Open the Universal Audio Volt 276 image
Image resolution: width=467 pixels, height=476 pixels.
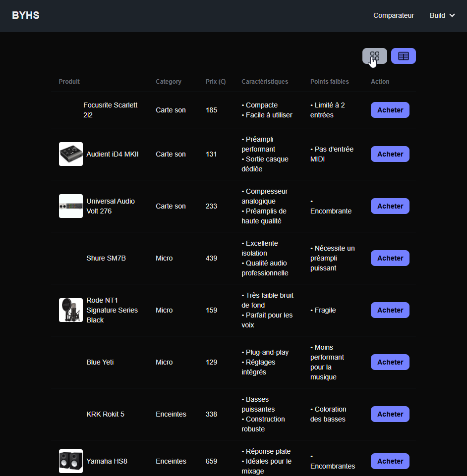click(x=71, y=206)
